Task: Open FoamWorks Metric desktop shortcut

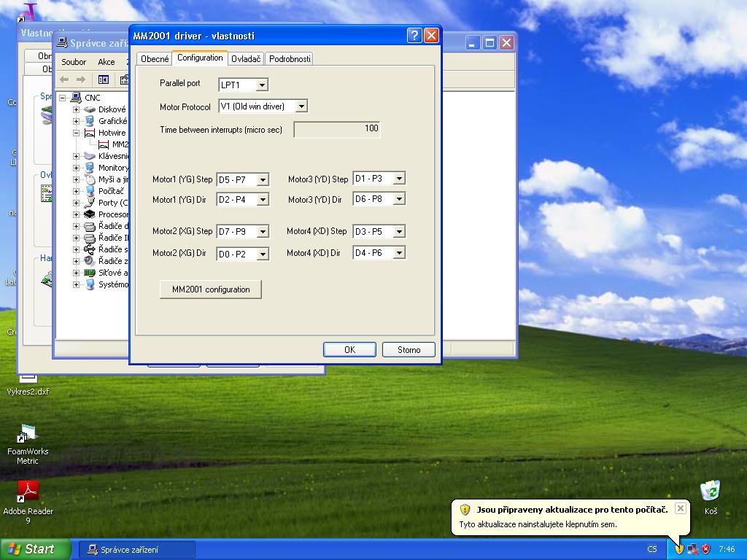Action: (28, 436)
